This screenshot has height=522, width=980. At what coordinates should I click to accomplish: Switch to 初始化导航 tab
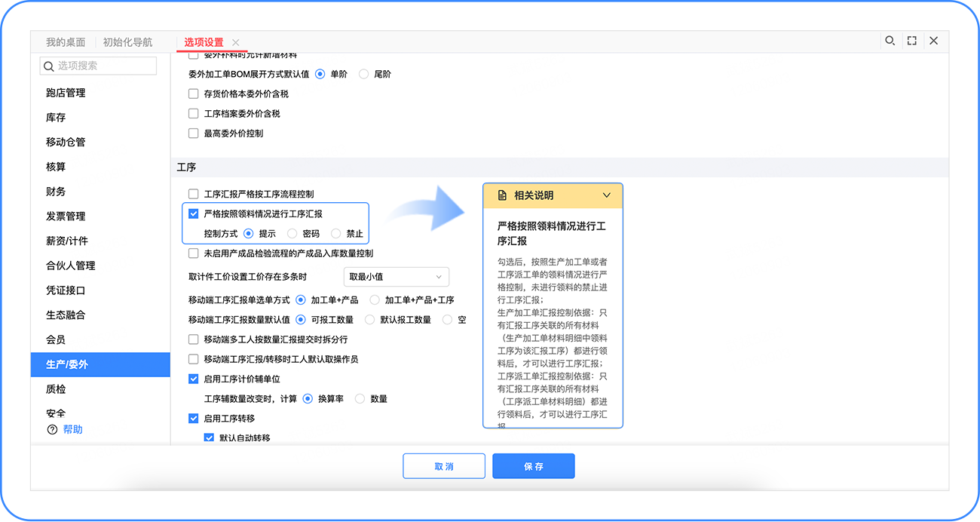click(x=127, y=42)
